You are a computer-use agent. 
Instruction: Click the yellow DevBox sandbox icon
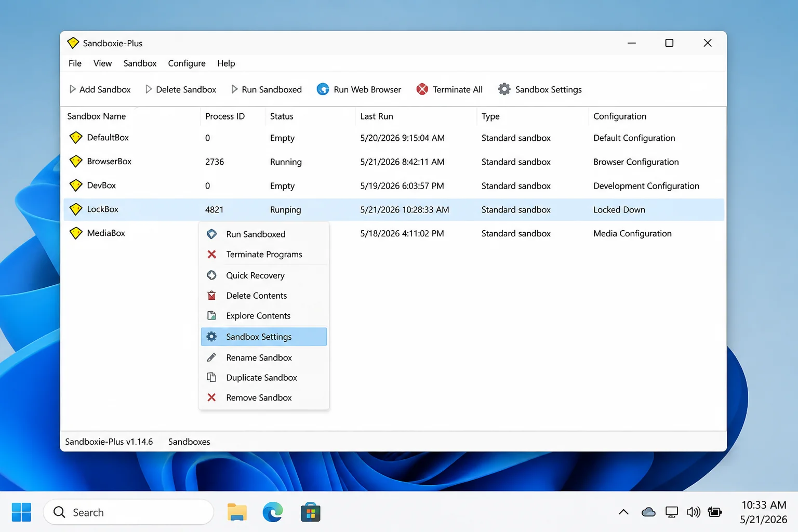point(76,185)
